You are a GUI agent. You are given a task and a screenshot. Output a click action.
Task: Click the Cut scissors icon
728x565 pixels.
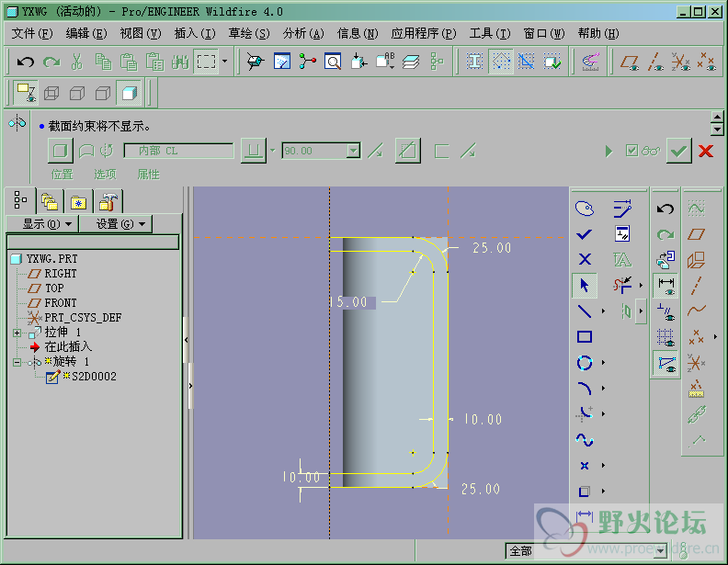click(77, 62)
